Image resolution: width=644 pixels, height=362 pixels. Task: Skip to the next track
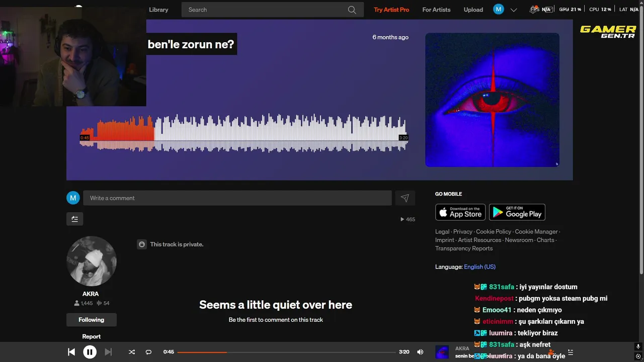[108, 352]
